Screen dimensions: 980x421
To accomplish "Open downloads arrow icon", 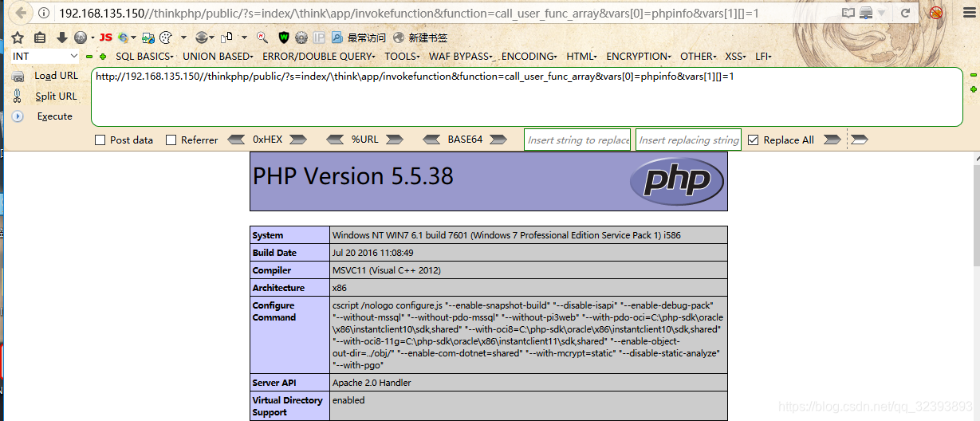I will (x=61, y=37).
